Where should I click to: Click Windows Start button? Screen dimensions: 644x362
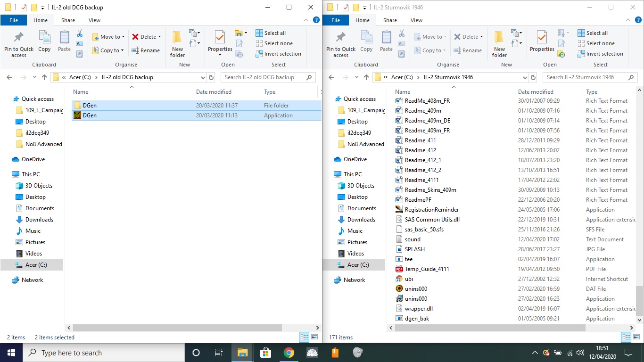[11, 353]
